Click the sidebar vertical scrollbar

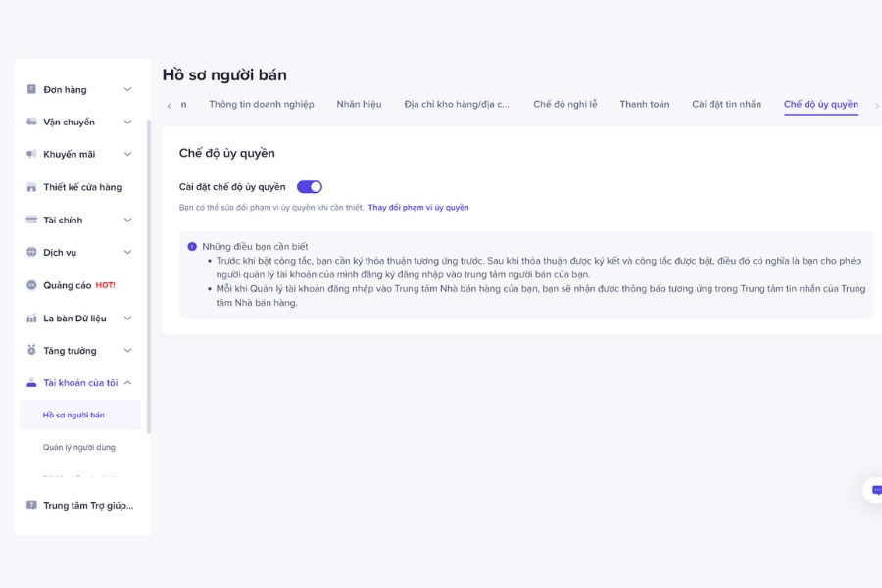149,275
